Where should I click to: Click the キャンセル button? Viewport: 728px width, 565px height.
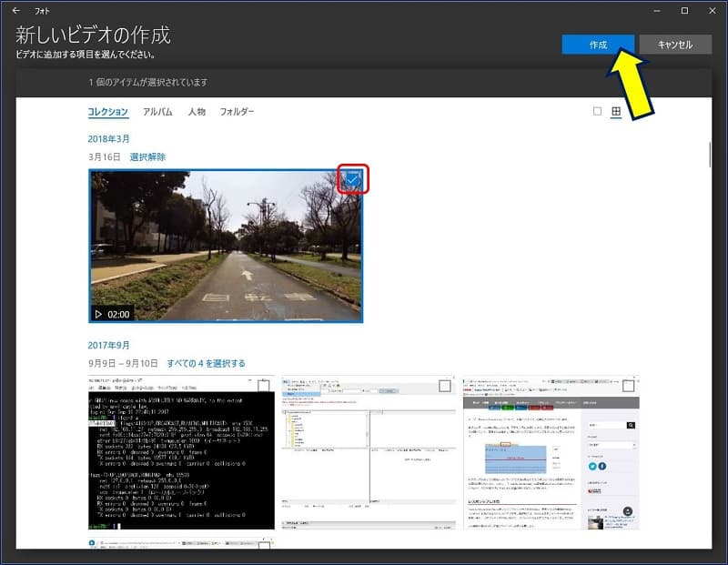tap(674, 45)
